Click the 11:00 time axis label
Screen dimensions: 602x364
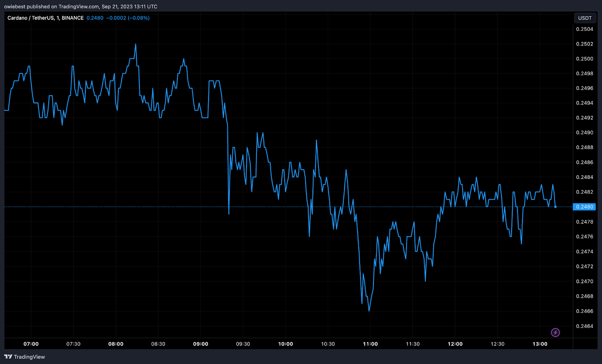pos(370,344)
